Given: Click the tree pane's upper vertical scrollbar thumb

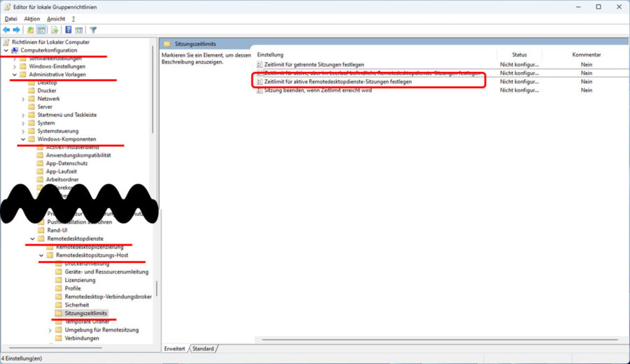Looking at the screenshot, I should coord(153,89).
